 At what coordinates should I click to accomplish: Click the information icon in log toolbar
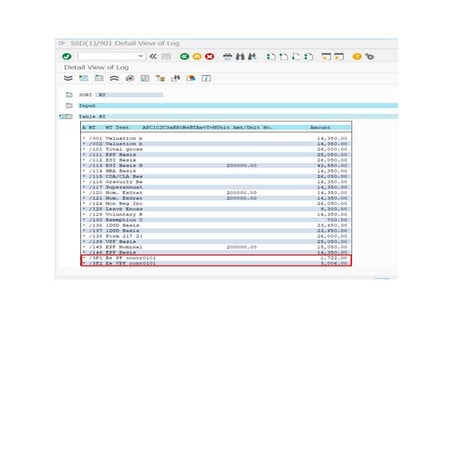pos(206,78)
